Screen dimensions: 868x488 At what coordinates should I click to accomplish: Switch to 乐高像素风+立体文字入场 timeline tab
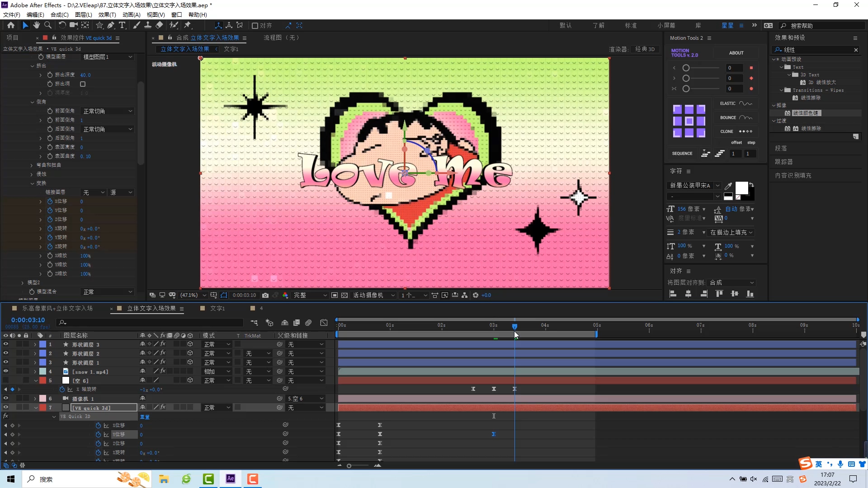57,309
